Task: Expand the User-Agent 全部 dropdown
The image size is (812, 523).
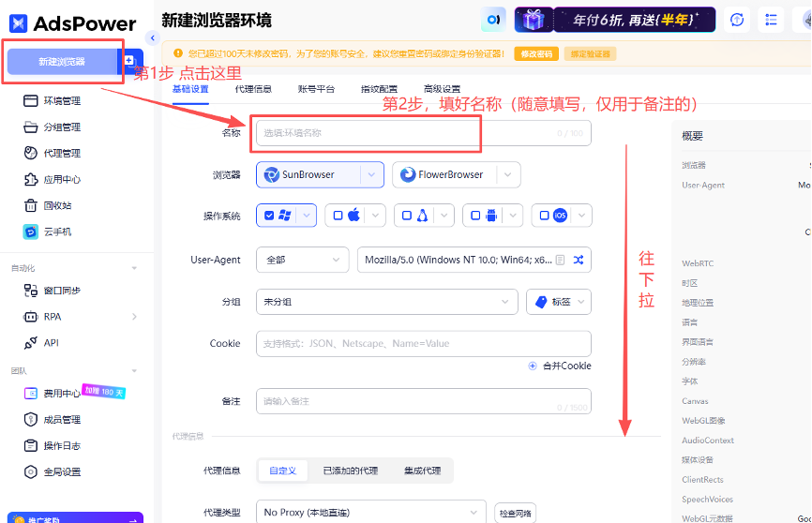Action: click(x=302, y=260)
